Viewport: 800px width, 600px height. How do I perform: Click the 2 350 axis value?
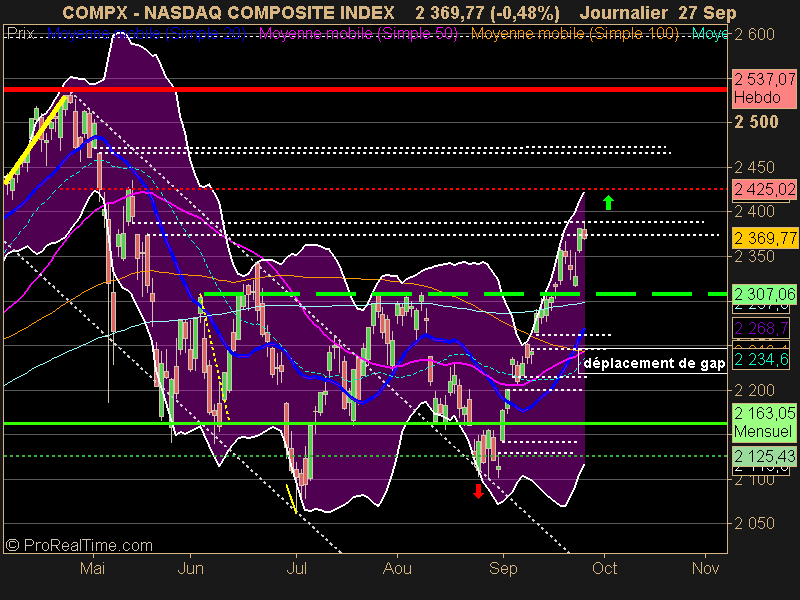coord(755,256)
